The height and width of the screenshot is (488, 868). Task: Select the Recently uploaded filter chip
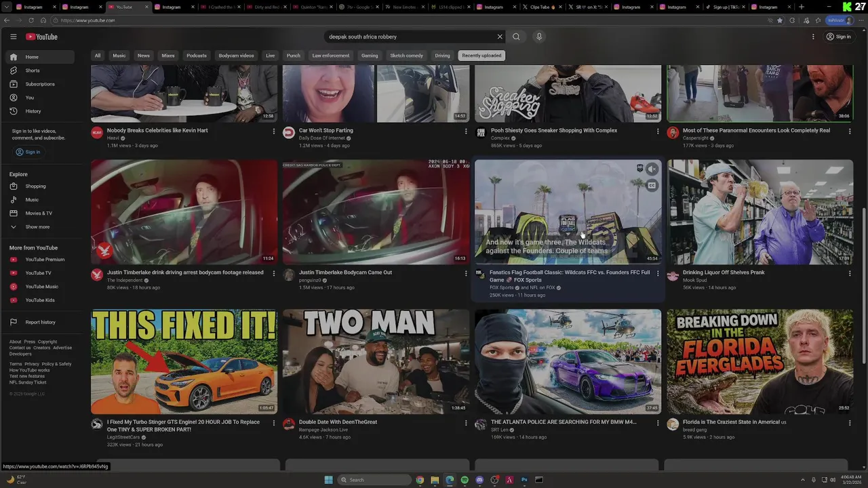[x=481, y=56]
